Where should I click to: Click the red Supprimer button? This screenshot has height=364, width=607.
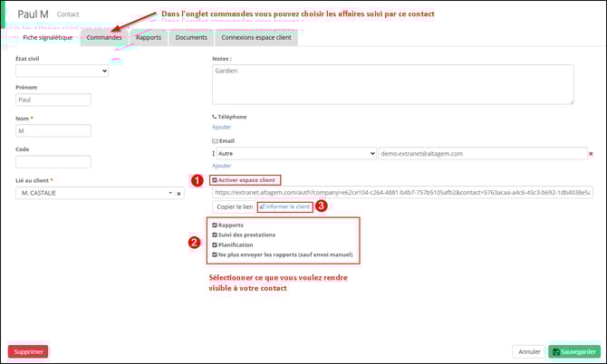coord(28,351)
